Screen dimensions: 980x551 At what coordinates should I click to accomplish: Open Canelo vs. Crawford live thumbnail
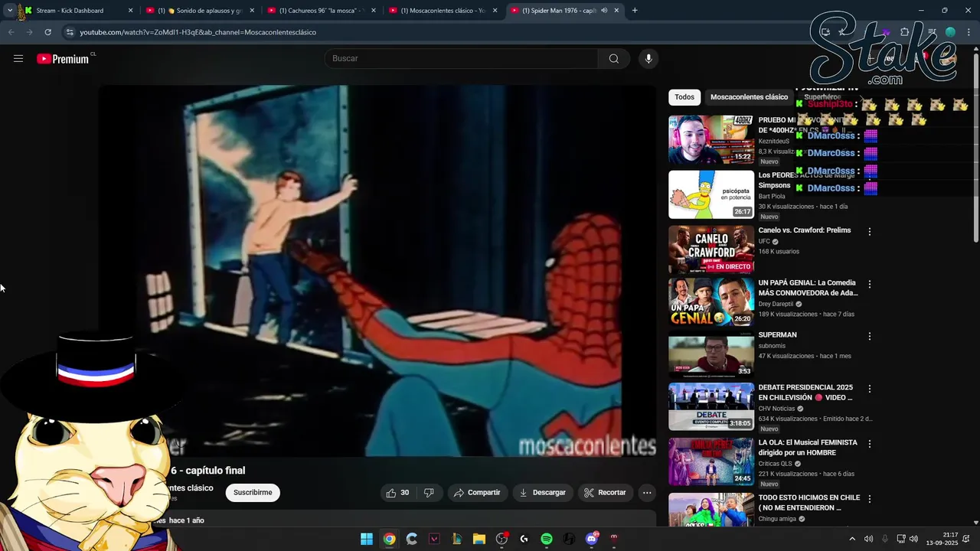711,249
